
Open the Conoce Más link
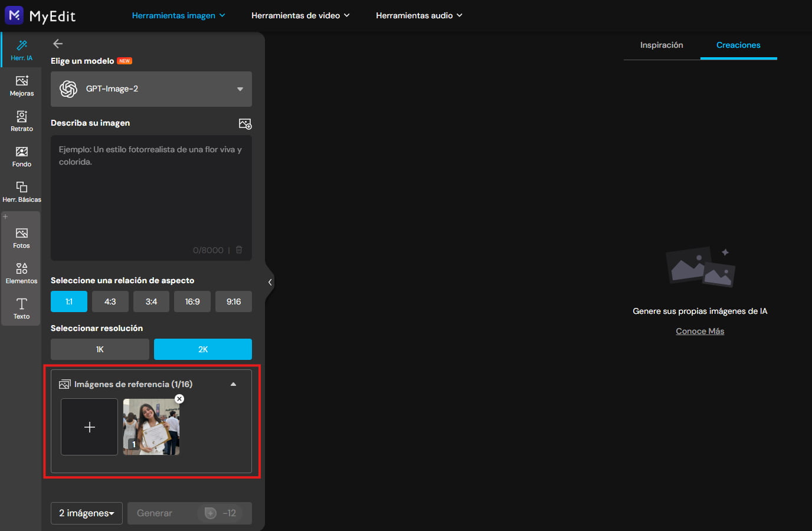pos(700,331)
